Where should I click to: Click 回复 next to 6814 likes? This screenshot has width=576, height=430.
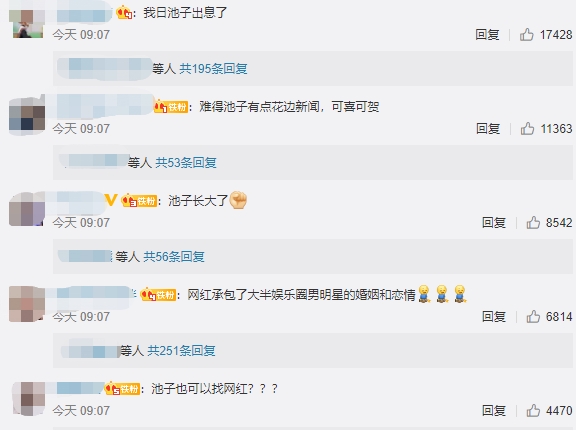tap(494, 317)
